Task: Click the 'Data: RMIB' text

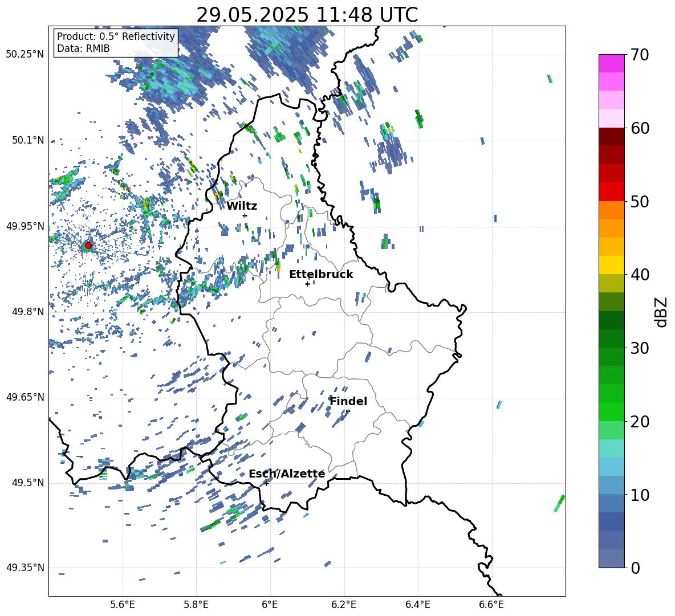Action: (x=83, y=48)
